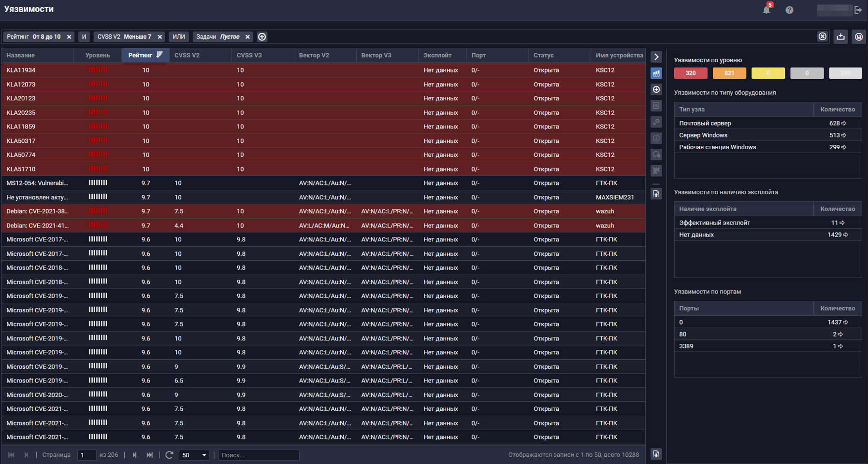The width and height of the screenshot is (868, 464).
Task: Open Почтовый сервер count arrow link
Action: (x=844, y=124)
